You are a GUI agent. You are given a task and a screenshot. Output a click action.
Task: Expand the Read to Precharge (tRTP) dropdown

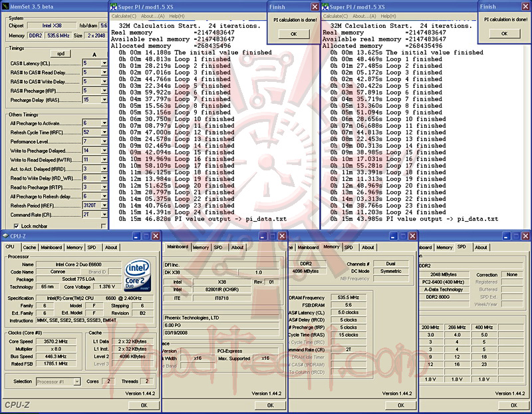point(104,187)
